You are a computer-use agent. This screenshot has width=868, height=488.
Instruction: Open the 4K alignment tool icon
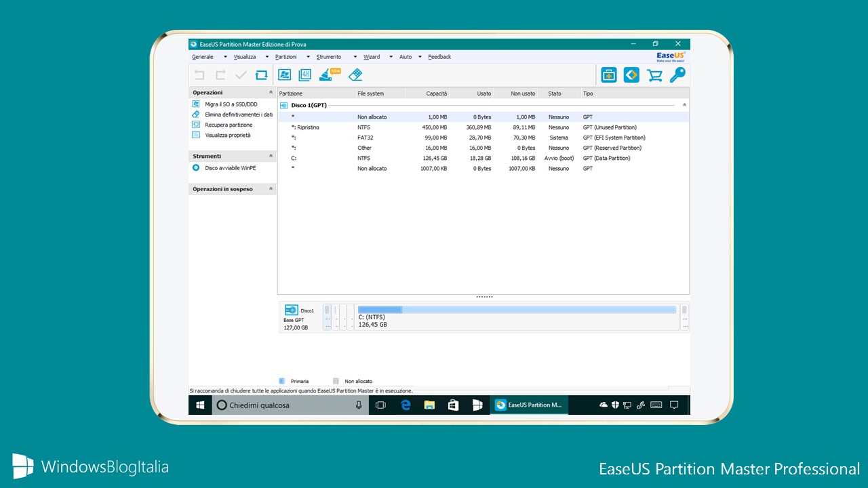(305, 75)
